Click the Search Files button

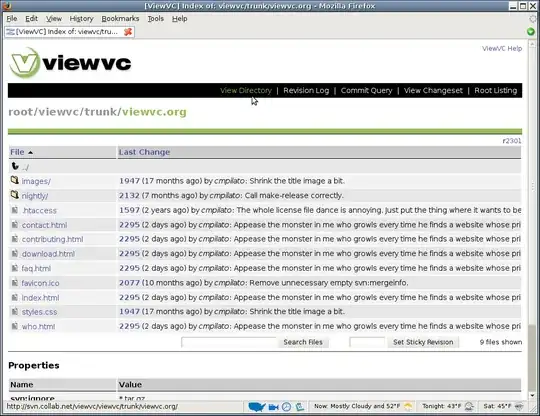point(303,342)
